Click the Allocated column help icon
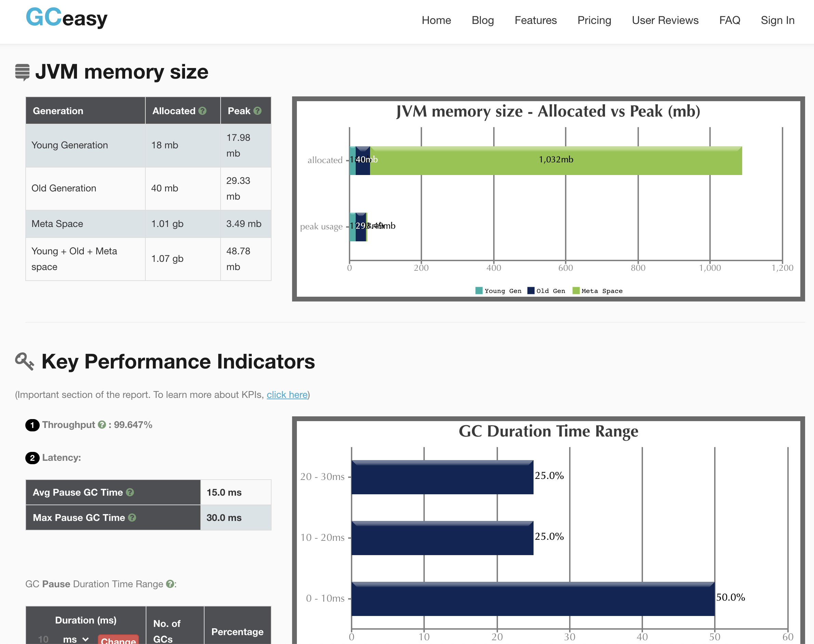The width and height of the screenshot is (814, 644). (x=202, y=111)
